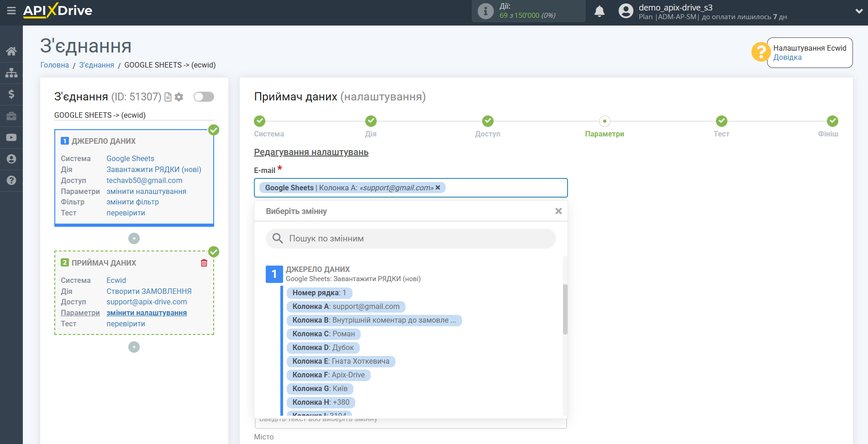Image resolution: width=868 pixels, height=444 pixels.
Task: Click receiver перевірити test link
Action: 126,324
